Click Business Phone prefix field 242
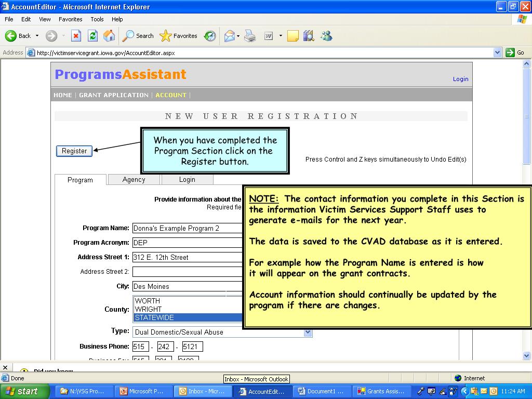The width and height of the screenshot is (532, 399). point(166,347)
